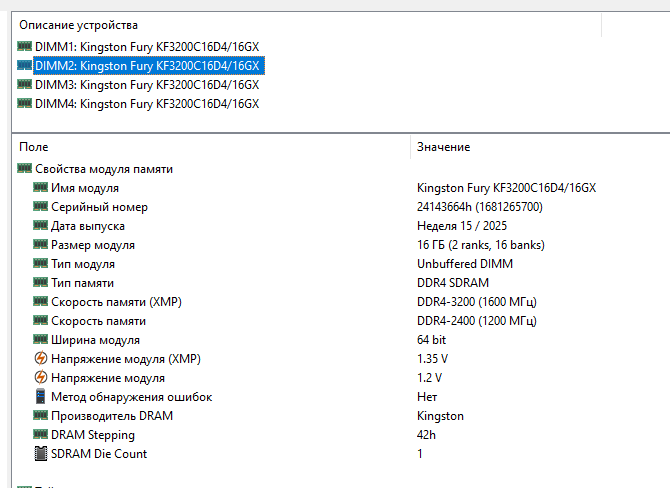Click the DIMM1 memory module icon
This screenshot has width=670, height=488.
[x=24, y=46]
